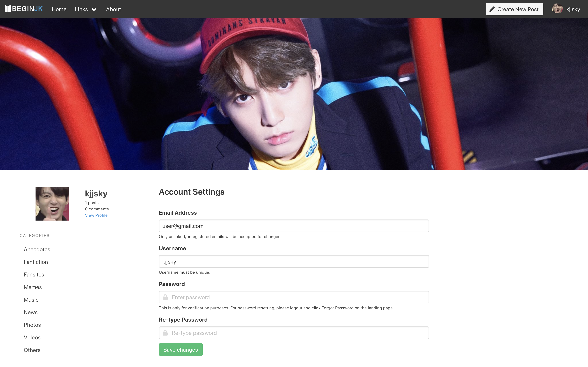Select the Videos category

(32, 337)
